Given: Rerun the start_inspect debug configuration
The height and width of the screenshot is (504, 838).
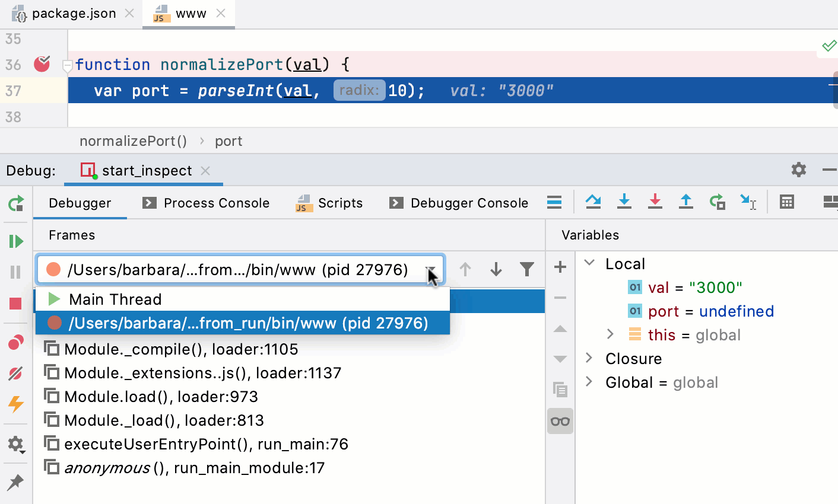Looking at the screenshot, I should click(x=16, y=202).
